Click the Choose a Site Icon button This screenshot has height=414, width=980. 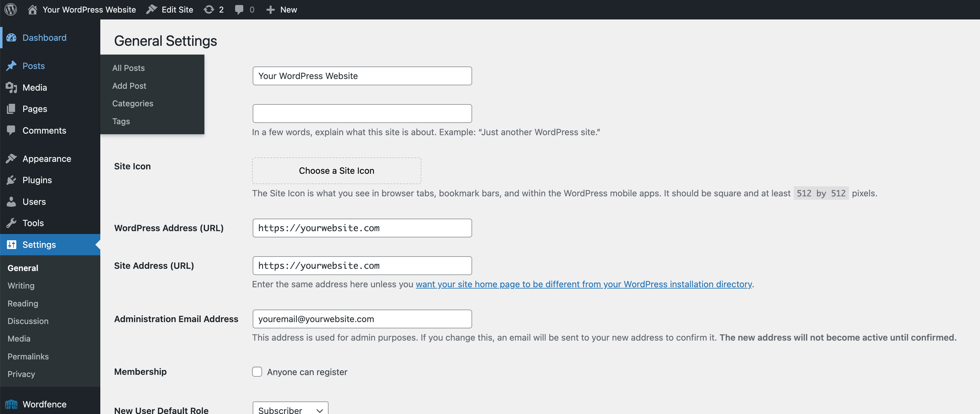336,171
